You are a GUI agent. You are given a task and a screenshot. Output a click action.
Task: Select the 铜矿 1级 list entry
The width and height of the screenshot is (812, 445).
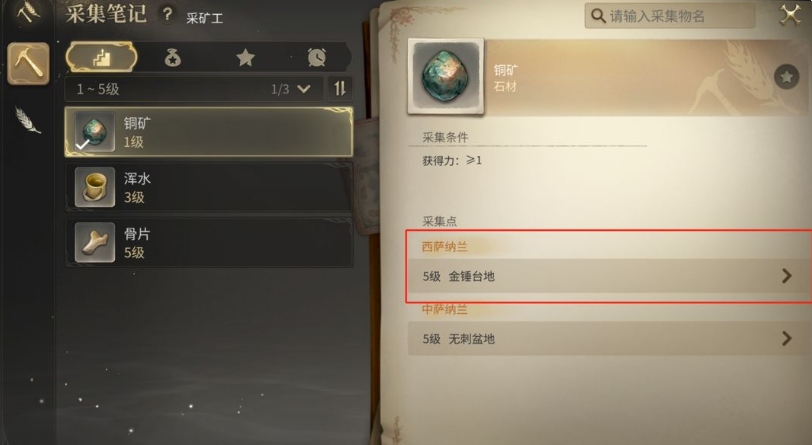point(209,132)
